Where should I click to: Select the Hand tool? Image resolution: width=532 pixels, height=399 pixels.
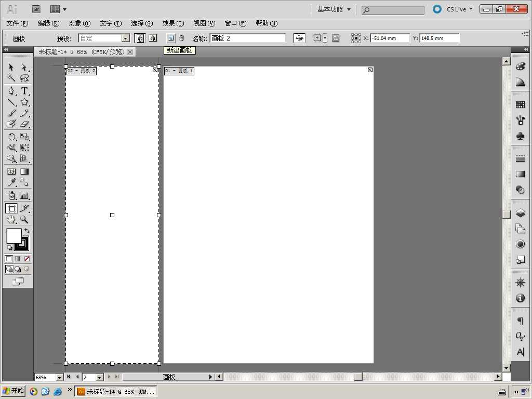tap(11, 220)
